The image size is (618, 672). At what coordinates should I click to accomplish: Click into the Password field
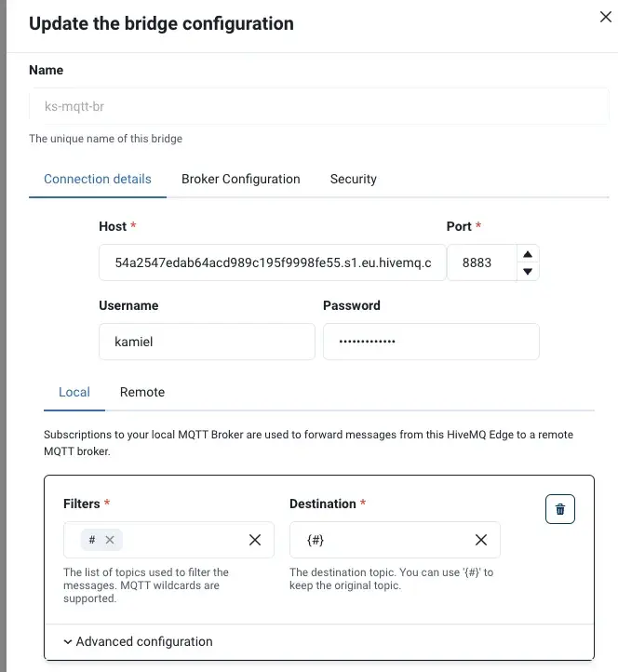tap(431, 342)
